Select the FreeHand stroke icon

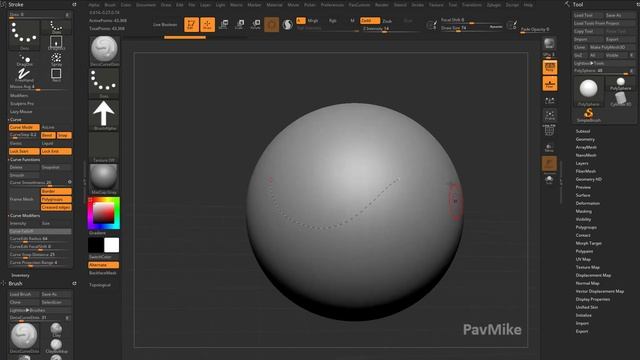(24, 75)
